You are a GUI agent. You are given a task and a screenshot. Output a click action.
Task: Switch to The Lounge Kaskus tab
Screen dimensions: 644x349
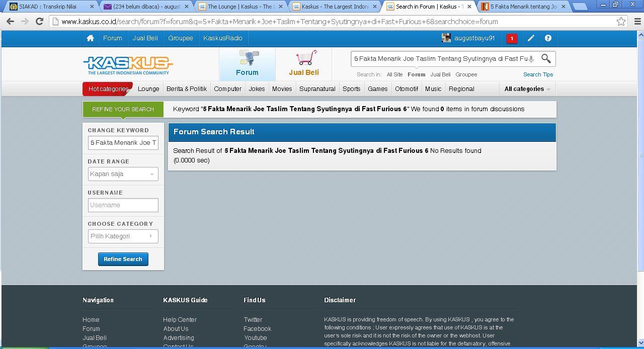(240, 7)
